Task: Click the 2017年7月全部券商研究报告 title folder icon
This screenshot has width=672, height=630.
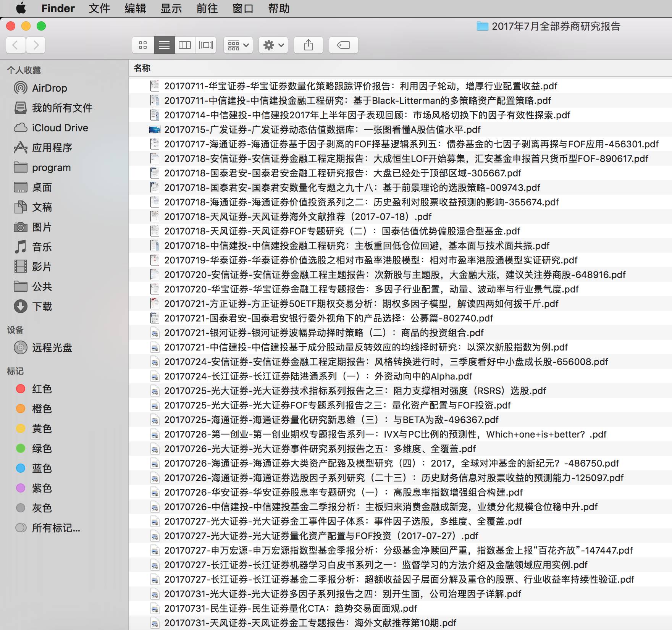Action: point(482,26)
